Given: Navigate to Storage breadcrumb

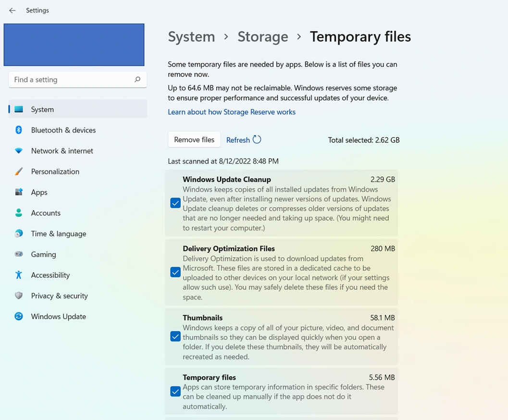Looking at the screenshot, I should (263, 37).
